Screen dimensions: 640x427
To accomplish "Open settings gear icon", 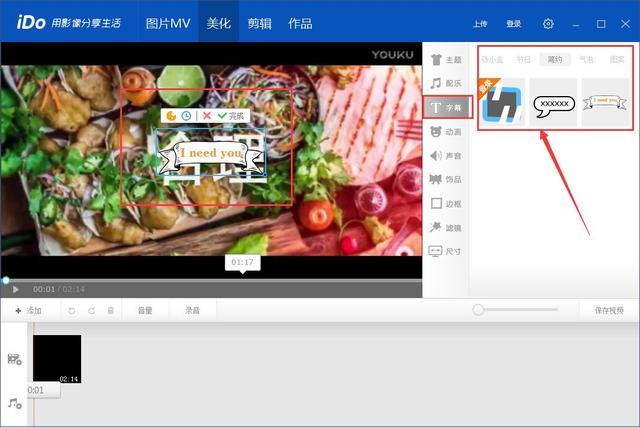I will pyautogui.click(x=548, y=24).
